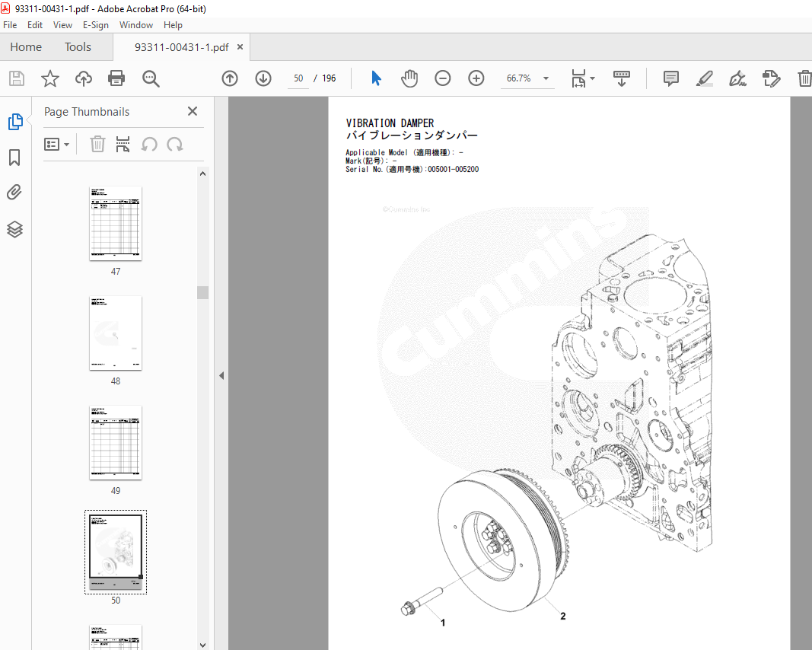Click the Save file icon
The image size is (812, 650).
17,78
